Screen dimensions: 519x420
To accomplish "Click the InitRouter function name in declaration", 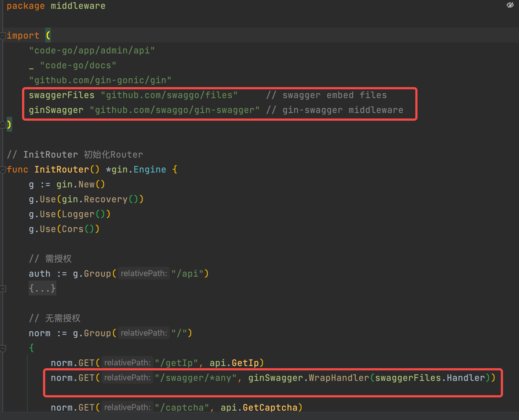I will coord(62,169).
